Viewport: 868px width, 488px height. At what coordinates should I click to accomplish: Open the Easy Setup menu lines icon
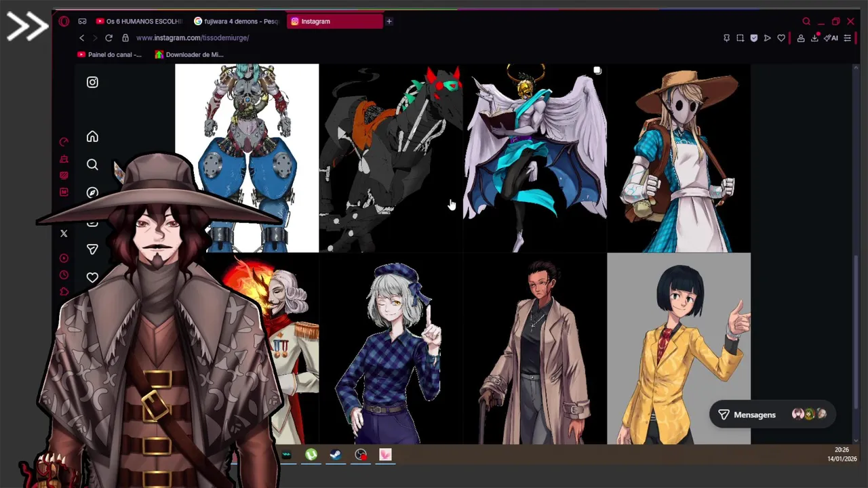[x=848, y=38]
